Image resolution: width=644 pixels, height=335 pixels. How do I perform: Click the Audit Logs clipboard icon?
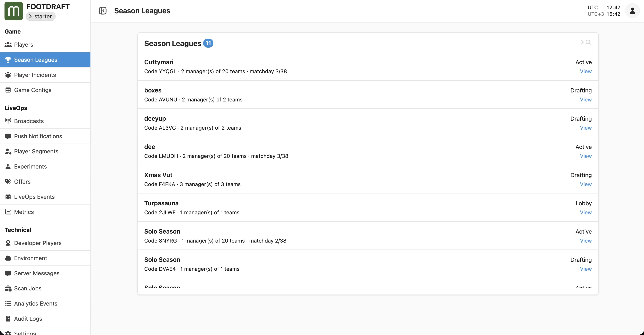point(8,319)
